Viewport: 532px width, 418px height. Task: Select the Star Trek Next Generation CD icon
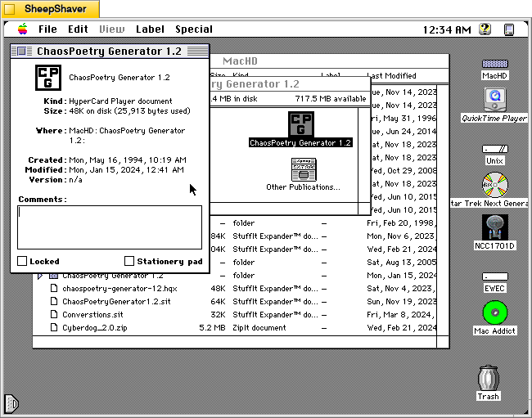[495, 185]
